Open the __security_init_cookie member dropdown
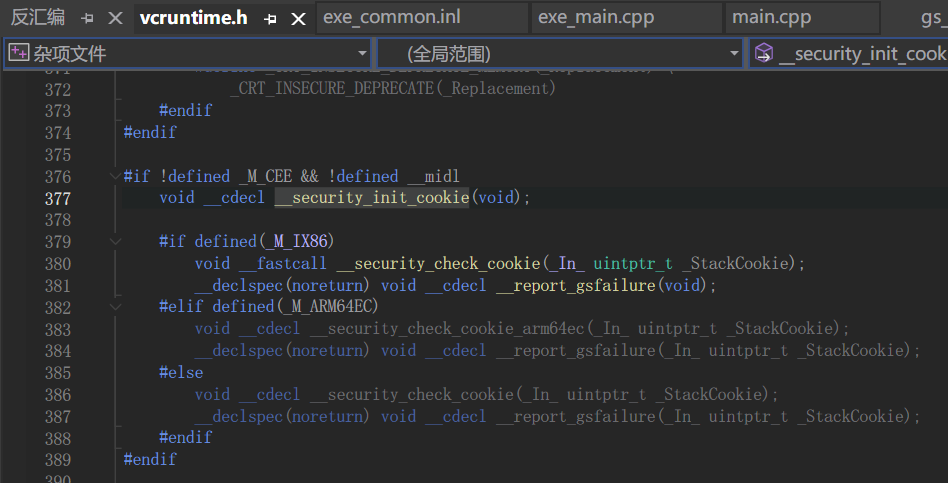 (x=849, y=54)
